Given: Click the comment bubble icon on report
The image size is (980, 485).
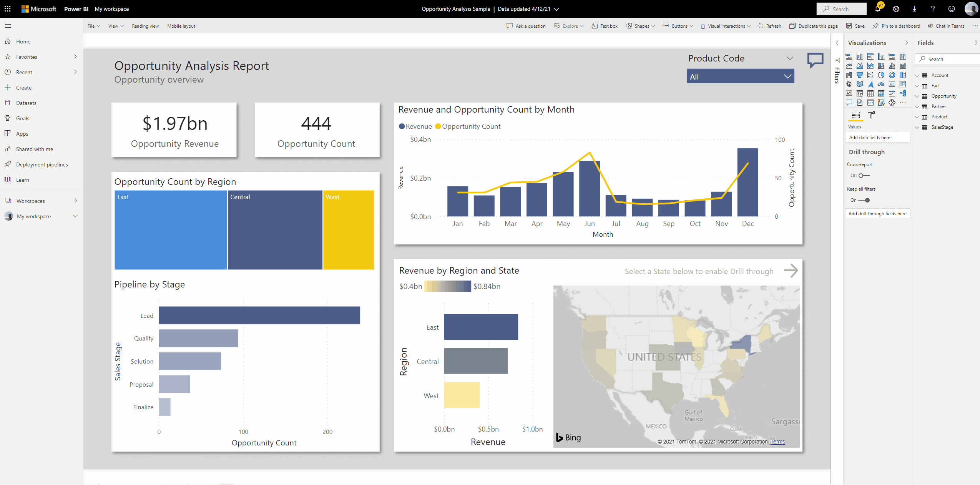Looking at the screenshot, I should [815, 60].
